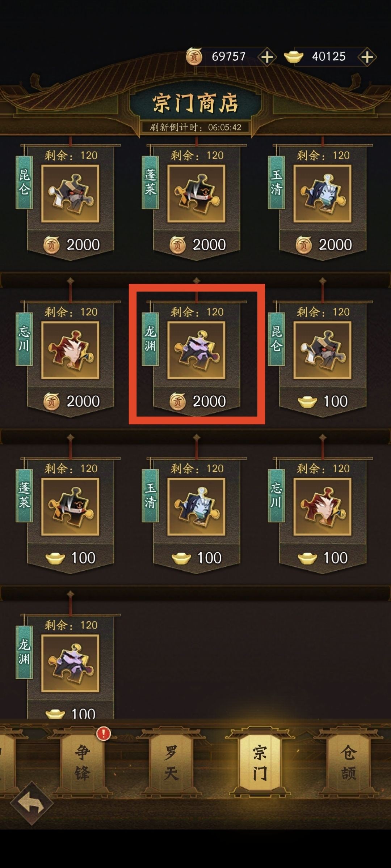Open the 仓颉 shop tab

(x=348, y=762)
